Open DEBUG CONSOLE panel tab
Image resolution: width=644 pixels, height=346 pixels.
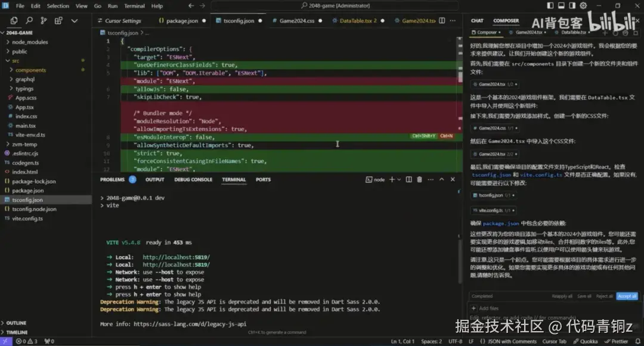(193, 180)
